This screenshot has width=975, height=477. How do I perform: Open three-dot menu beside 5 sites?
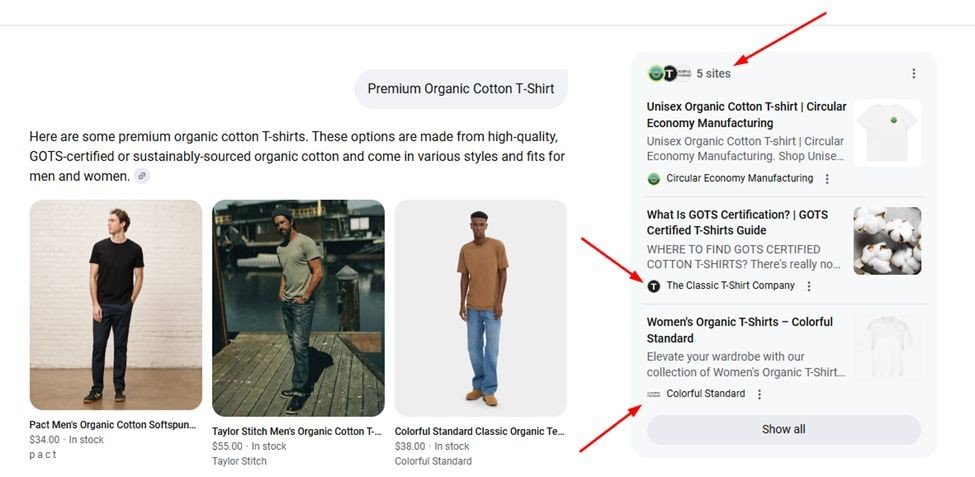point(913,73)
